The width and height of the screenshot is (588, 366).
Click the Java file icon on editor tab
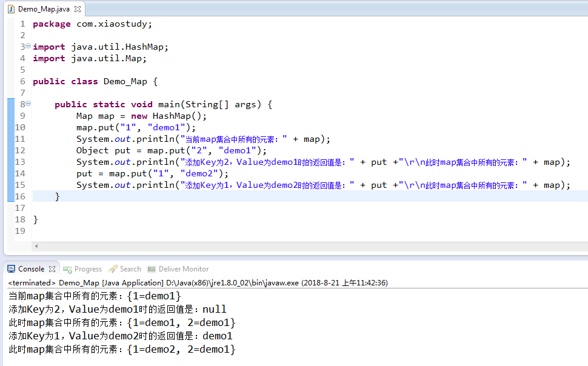tap(12, 9)
